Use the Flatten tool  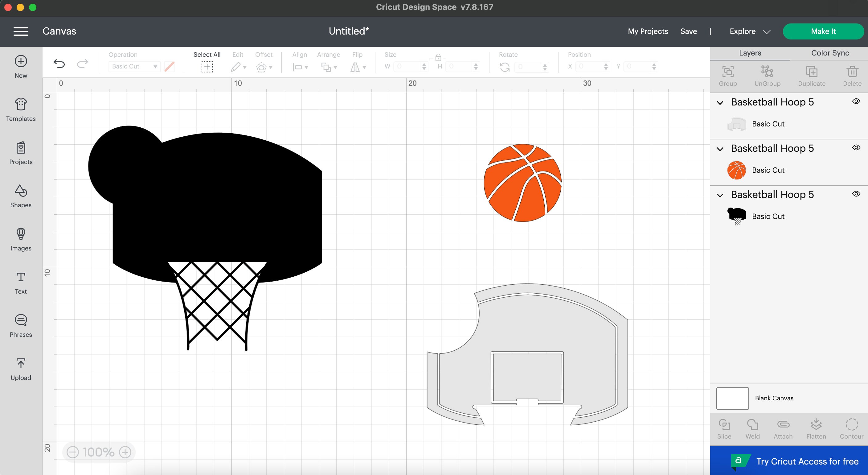pyautogui.click(x=817, y=427)
